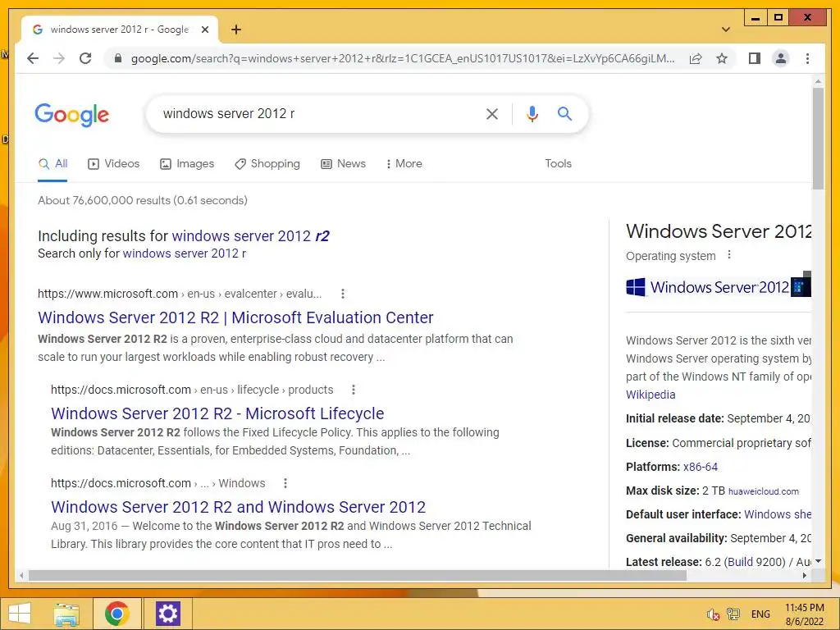The image size is (840, 630).
Task: Click the magnifier search button
Action: click(x=564, y=113)
